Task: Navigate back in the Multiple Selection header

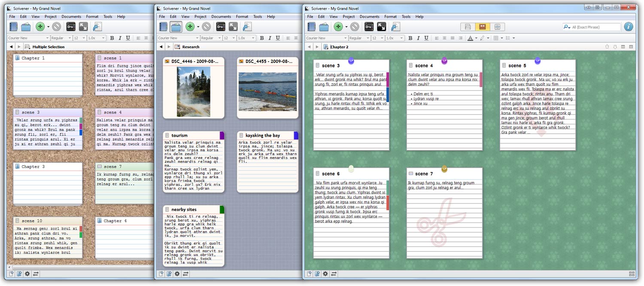Action: pyautogui.click(x=11, y=47)
